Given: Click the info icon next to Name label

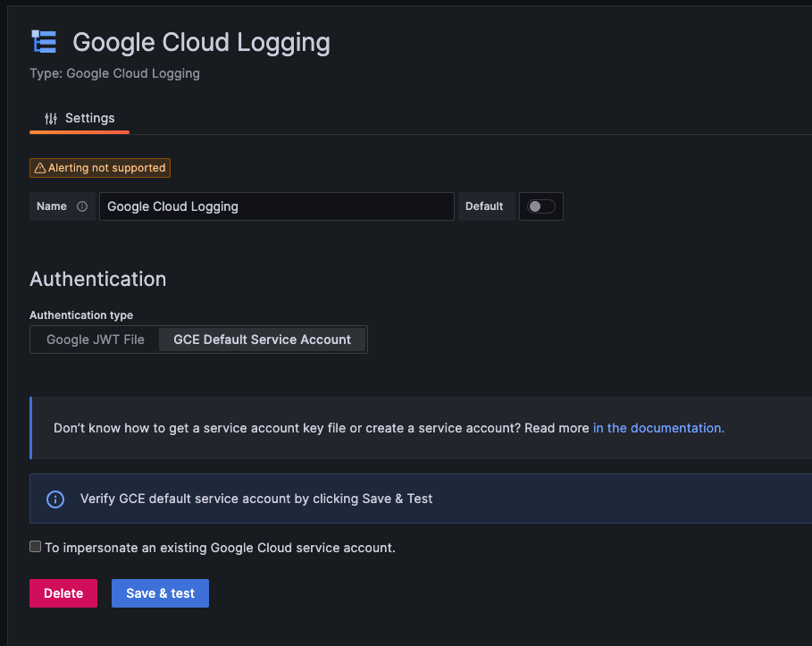Looking at the screenshot, I should (x=82, y=206).
